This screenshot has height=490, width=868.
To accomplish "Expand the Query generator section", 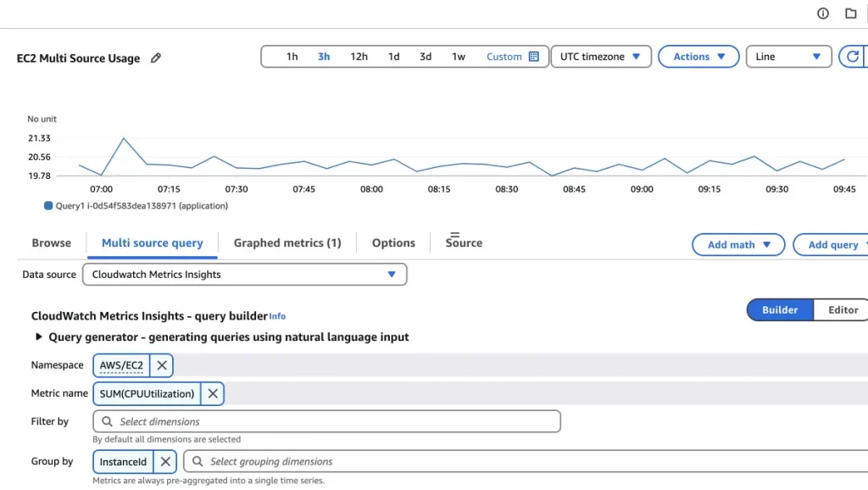I will (39, 337).
